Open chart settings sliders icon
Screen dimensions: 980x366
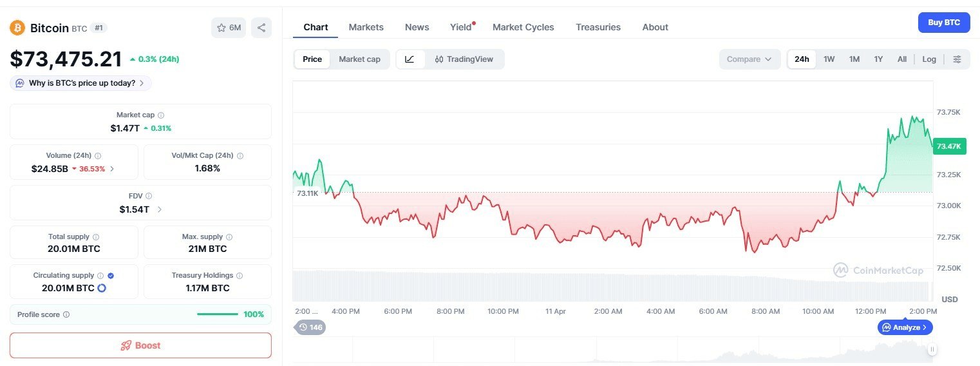957,59
